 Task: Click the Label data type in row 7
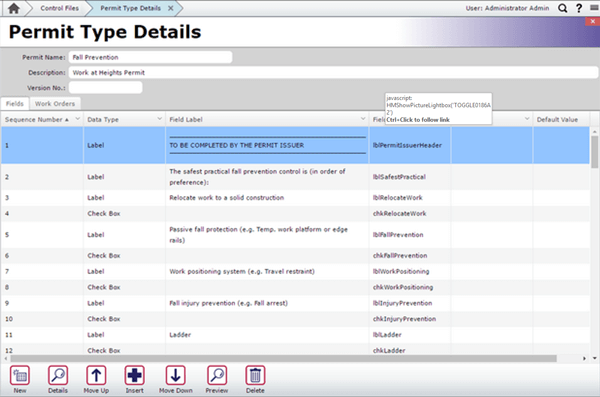coord(96,271)
